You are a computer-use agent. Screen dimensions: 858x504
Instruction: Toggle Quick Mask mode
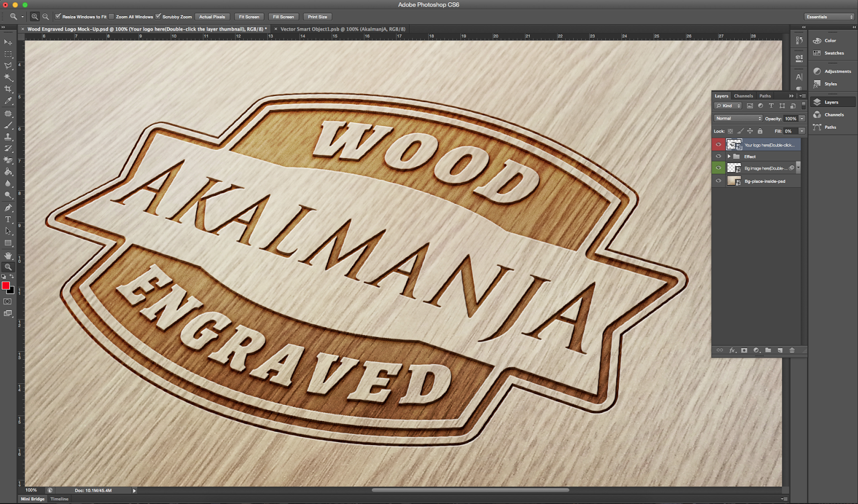(x=8, y=301)
